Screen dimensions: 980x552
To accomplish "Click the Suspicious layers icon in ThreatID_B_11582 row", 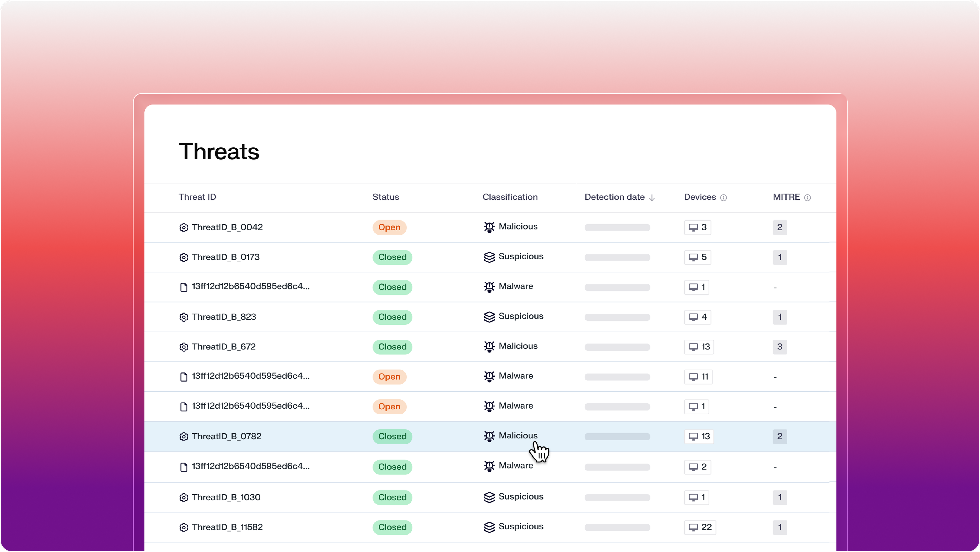I will [x=489, y=527].
